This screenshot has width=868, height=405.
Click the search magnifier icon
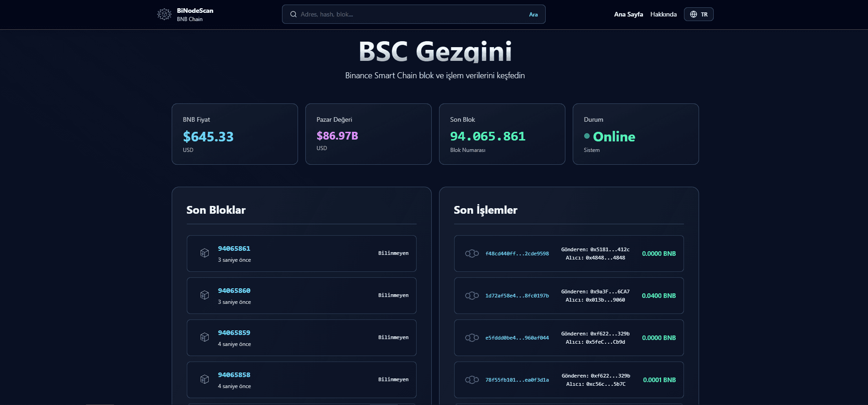click(293, 14)
